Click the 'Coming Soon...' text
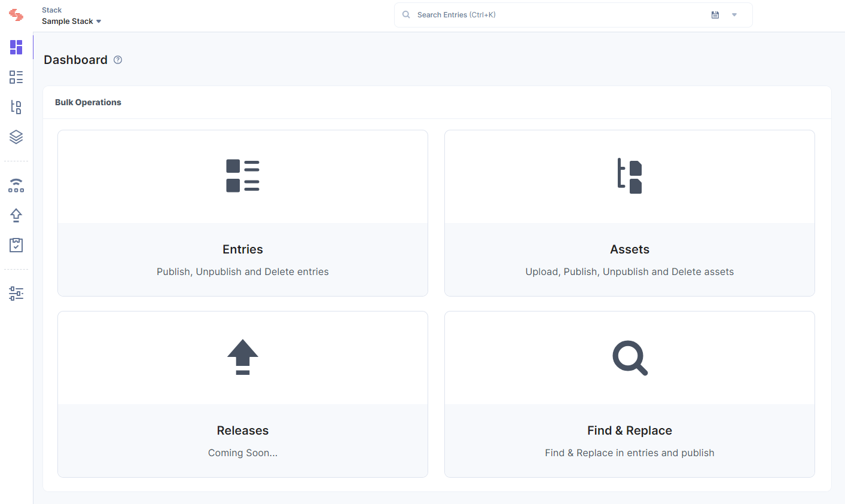 tap(243, 453)
